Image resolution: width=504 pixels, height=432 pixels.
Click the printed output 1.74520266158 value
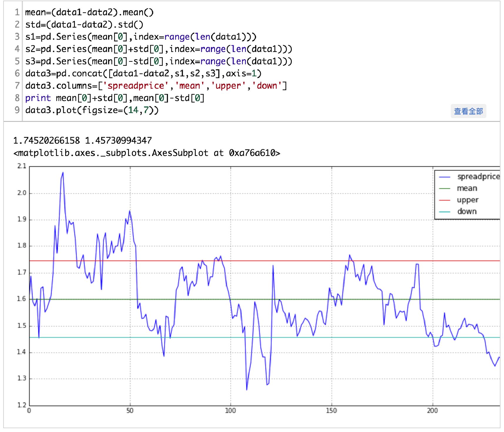pos(46,141)
